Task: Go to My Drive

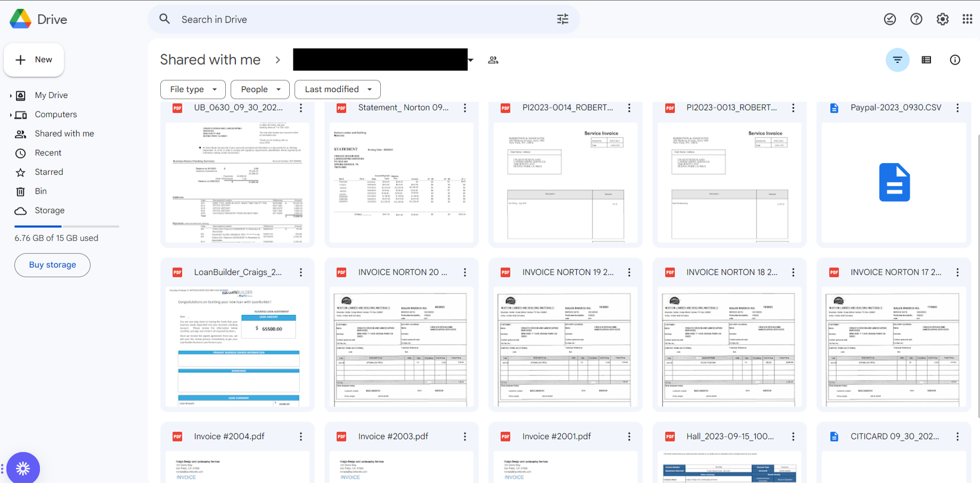Action: pos(51,95)
